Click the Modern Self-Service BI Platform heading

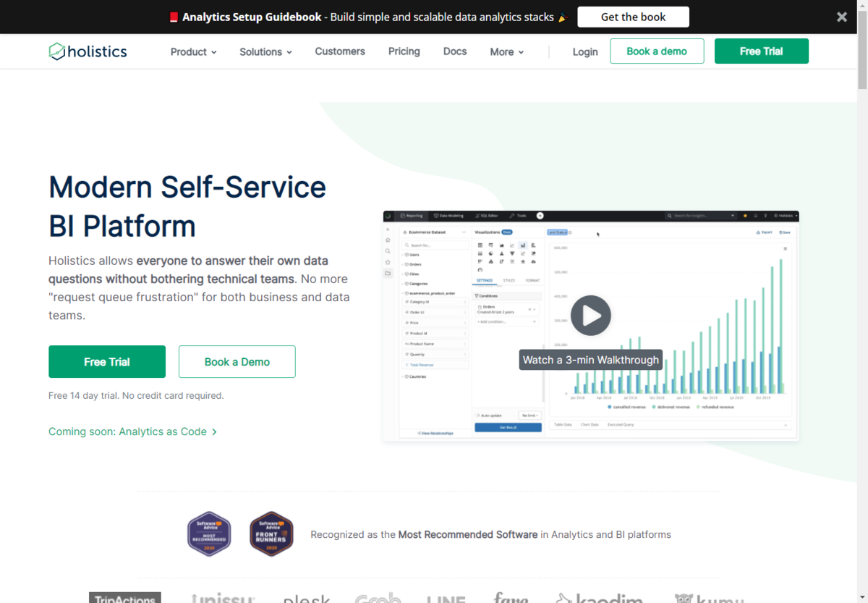coord(187,206)
